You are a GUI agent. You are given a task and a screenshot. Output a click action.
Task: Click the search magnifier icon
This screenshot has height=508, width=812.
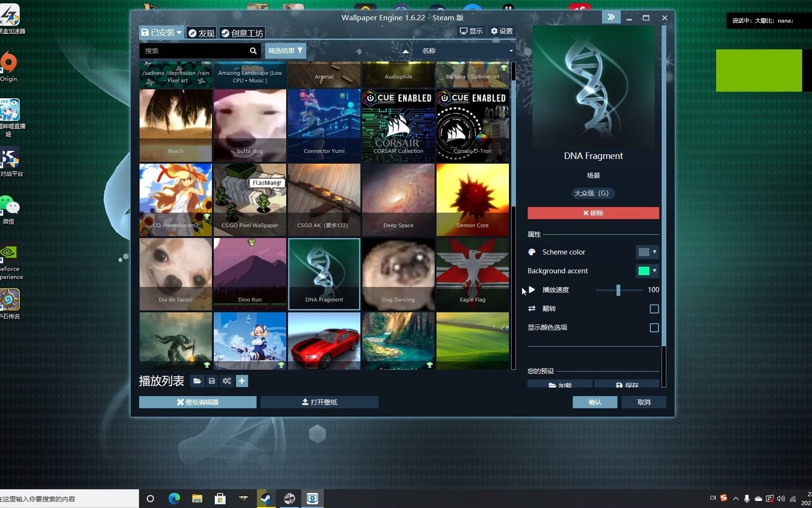point(253,51)
